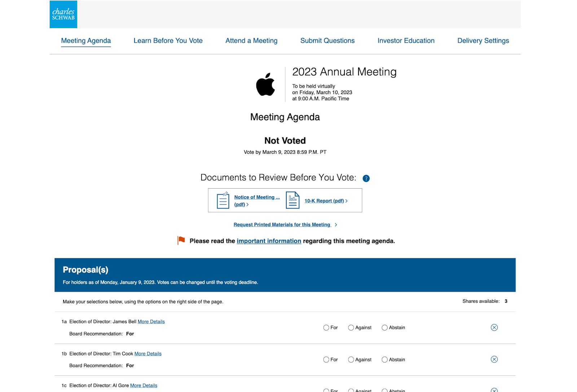
Task: Click the centered "Meeting Agenda" page heading
Action: pyautogui.click(x=285, y=117)
